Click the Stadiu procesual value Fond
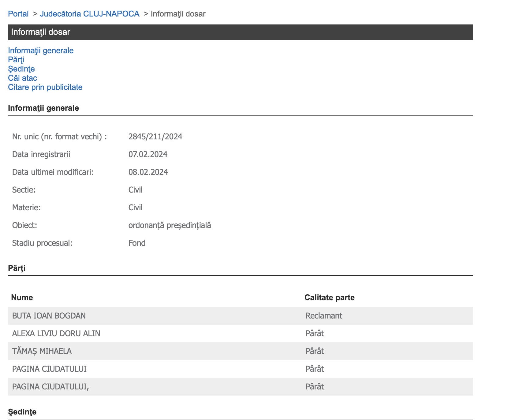 [137, 243]
